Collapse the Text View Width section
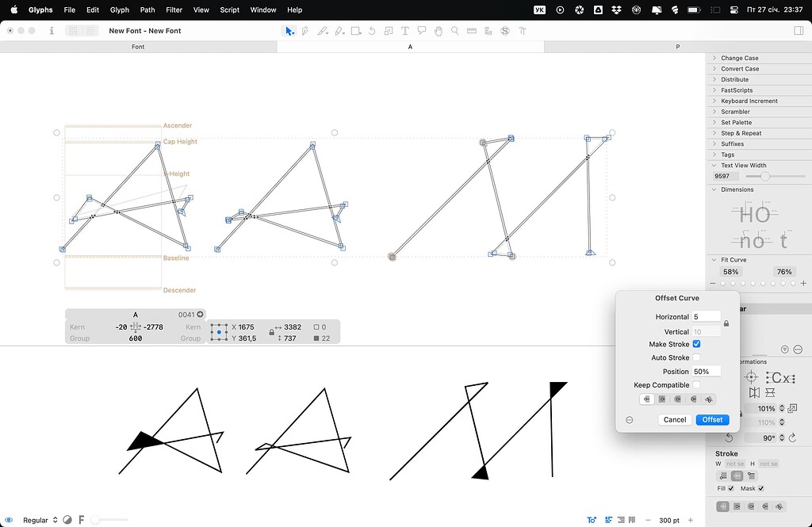The image size is (812, 527). (714, 165)
